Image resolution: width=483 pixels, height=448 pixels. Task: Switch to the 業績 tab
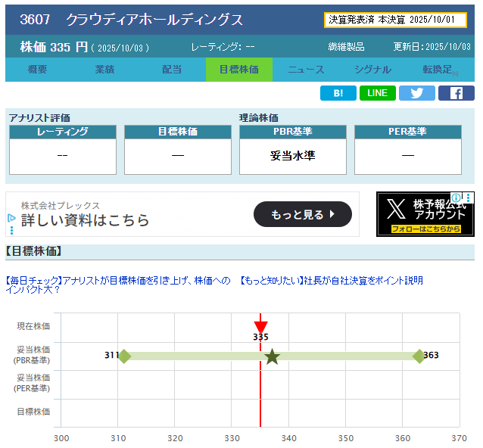(x=105, y=70)
